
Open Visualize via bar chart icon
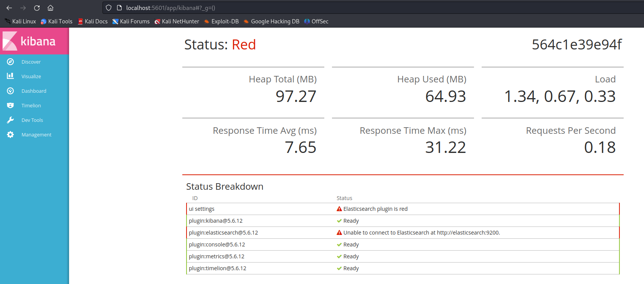(10, 76)
